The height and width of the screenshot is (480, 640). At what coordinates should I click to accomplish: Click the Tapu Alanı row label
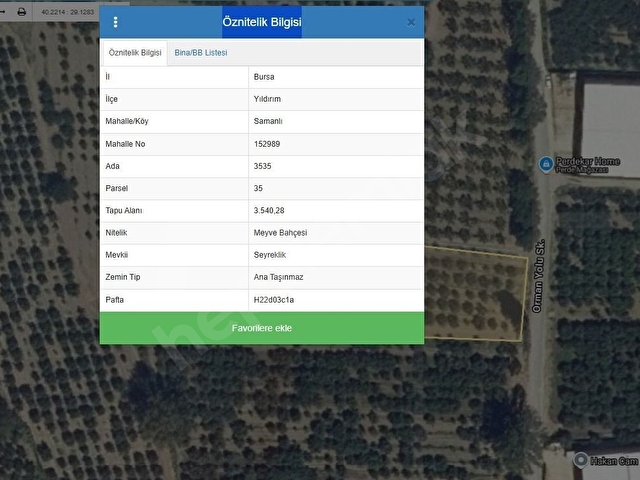click(124, 211)
